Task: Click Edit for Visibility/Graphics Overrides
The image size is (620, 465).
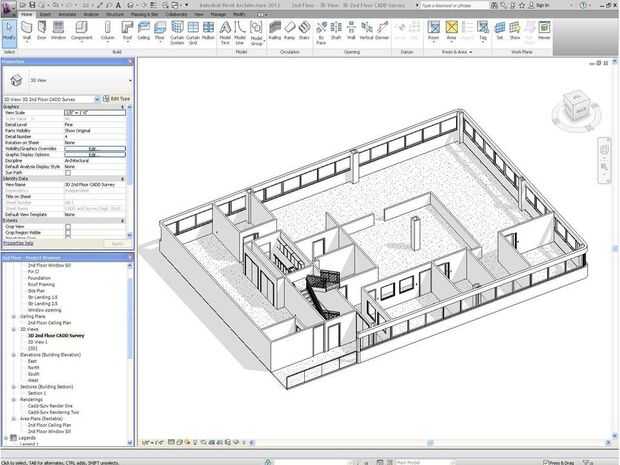Action: pyautogui.click(x=95, y=149)
